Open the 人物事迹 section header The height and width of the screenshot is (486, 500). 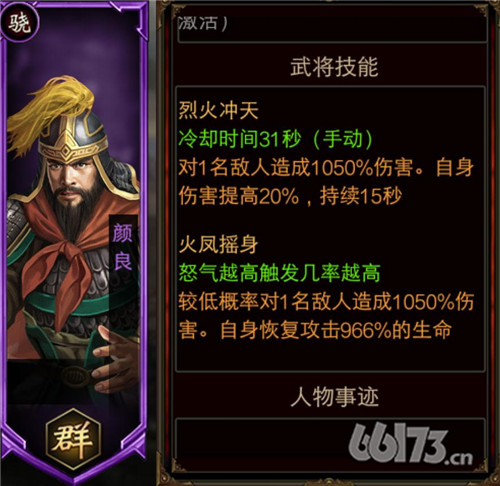pyautogui.click(x=334, y=397)
